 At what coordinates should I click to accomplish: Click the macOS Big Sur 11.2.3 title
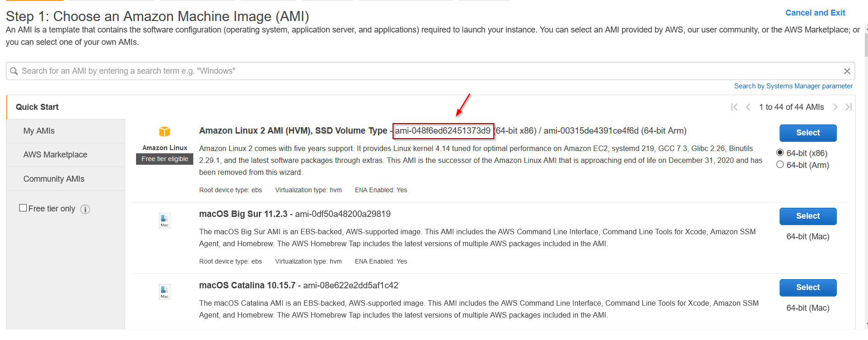(243, 214)
